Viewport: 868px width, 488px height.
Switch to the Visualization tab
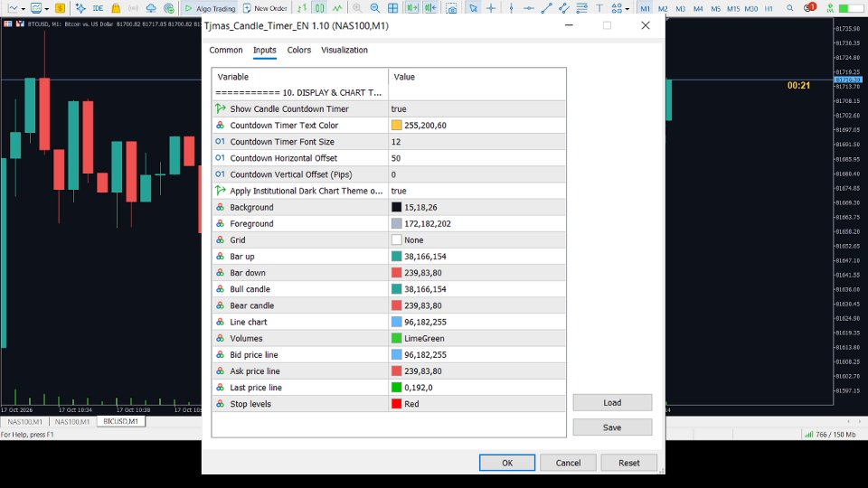pyautogui.click(x=344, y=50)
